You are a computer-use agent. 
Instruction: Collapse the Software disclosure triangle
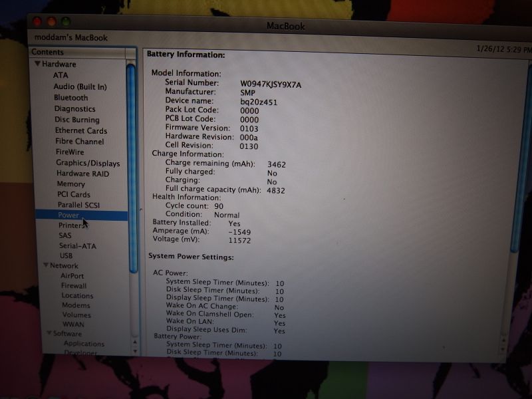click(x=49, y=333)
